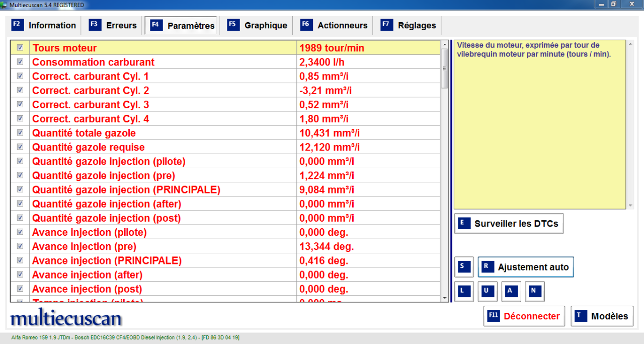Click the Déconnecter button
Image resolution: width=644 pixels, height=344 pixels.
point(524,316)
